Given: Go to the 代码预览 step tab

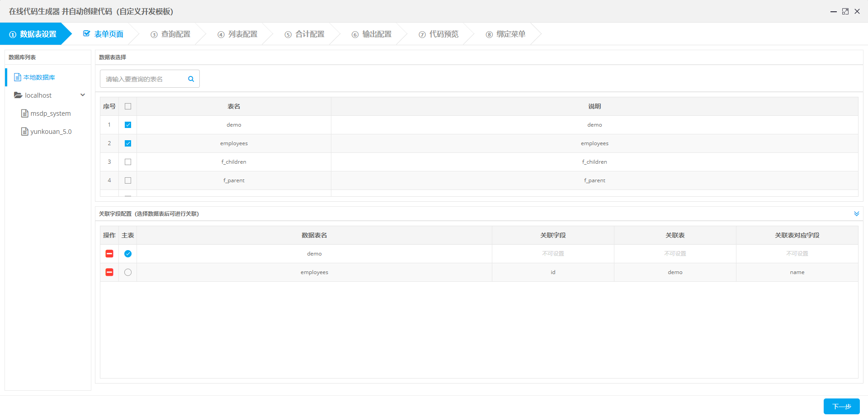Looking at the screenshot, I should click(439, 34).
